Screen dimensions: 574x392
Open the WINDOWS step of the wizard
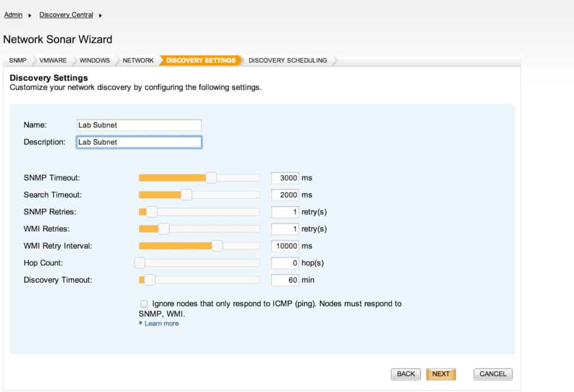pos(95,60)
